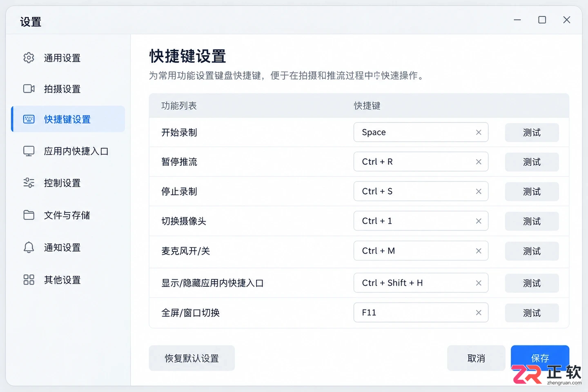This screenshot has width=588, height=392.
Task: Click the 快捷键 column header
Action: 367,106
